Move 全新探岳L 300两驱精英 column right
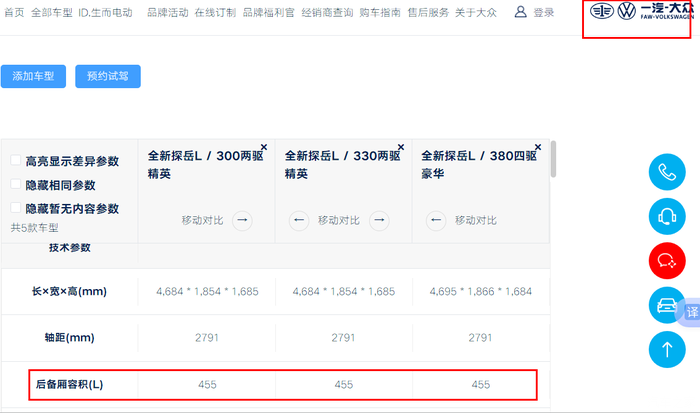This screenshot has height=413, width=700. [x=242, y=220]
